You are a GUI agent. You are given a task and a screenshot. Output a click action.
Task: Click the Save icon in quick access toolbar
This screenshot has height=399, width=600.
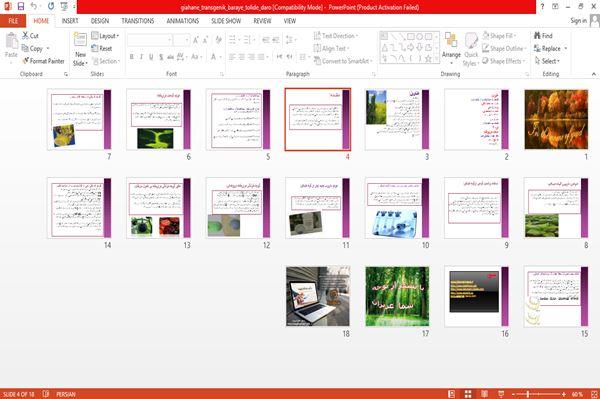21,6
